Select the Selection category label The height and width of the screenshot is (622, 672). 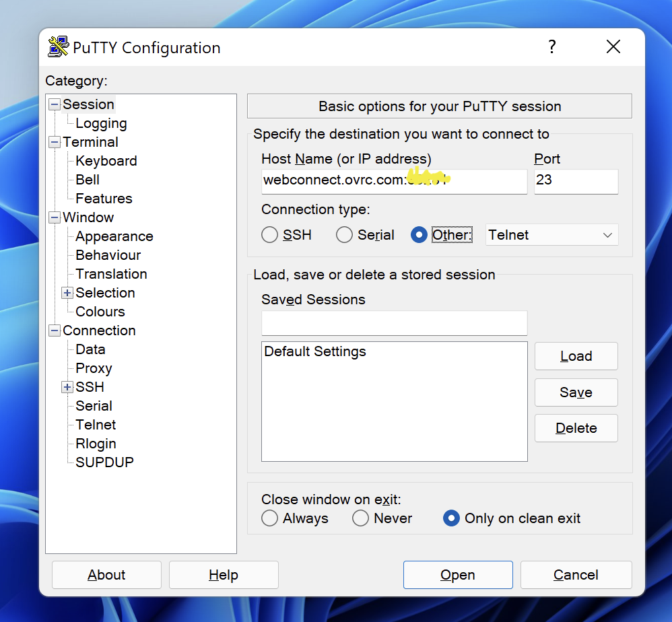(x=106, y=293)
